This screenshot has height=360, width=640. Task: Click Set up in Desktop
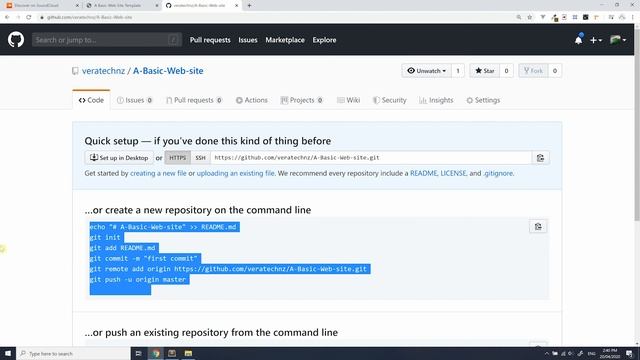(119, 158)
